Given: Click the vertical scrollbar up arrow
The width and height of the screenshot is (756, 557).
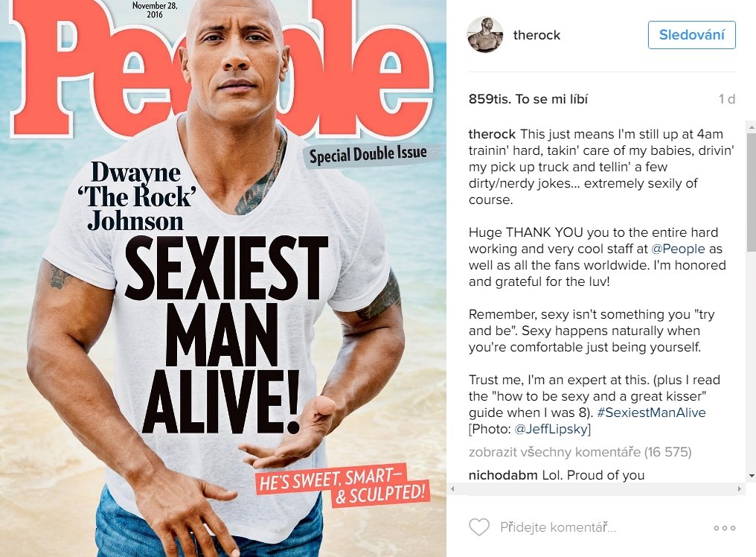Looking at the screenshot, I should [752, 127].
